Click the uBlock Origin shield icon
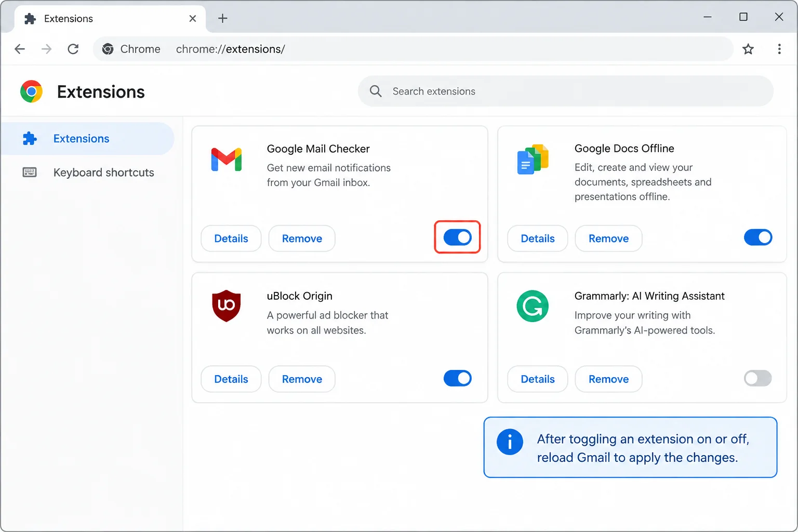 [227, 306]
